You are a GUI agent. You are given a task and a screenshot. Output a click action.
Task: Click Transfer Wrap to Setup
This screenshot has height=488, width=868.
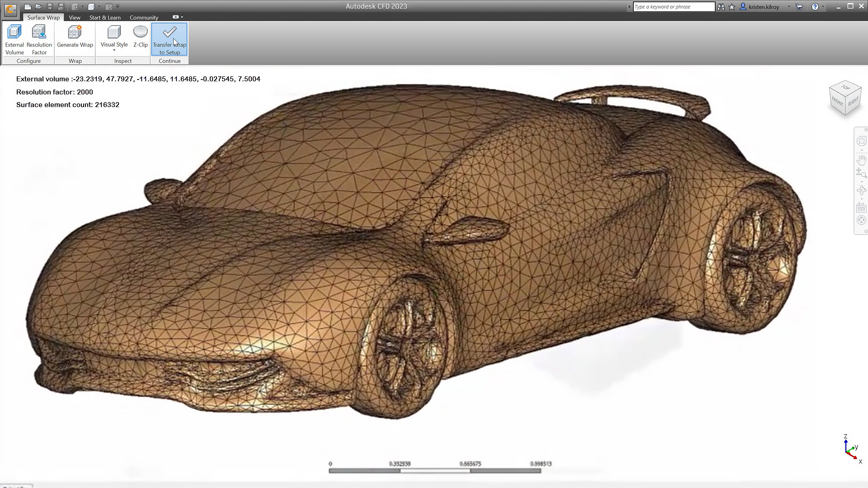[170, 40]
